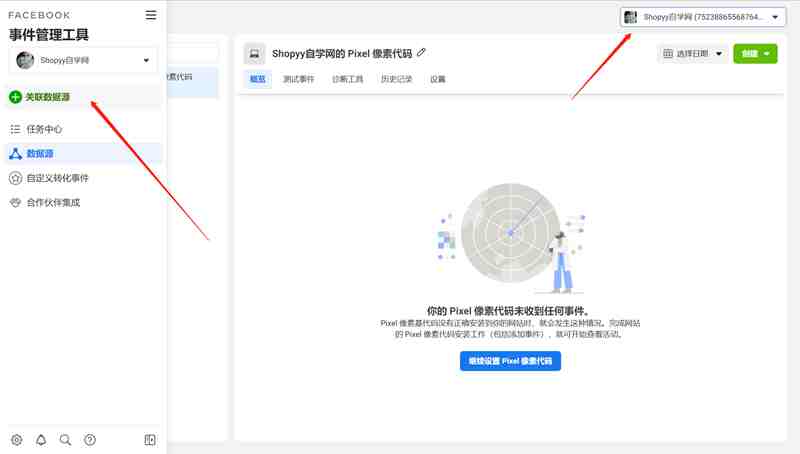Open settings gear icon at sidebar bottom

click(x=17, y=440)
